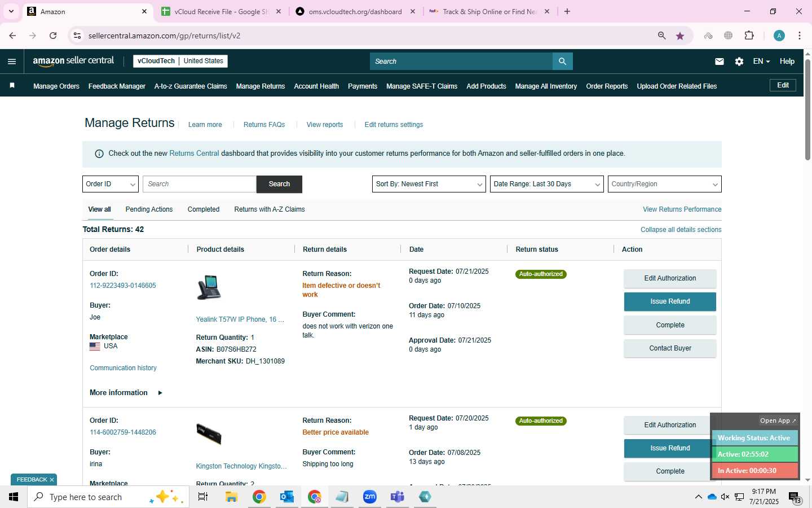Open File Explorer from the taskbar
This screenshot has height=508, width=812.
click(x=232, y=497)
